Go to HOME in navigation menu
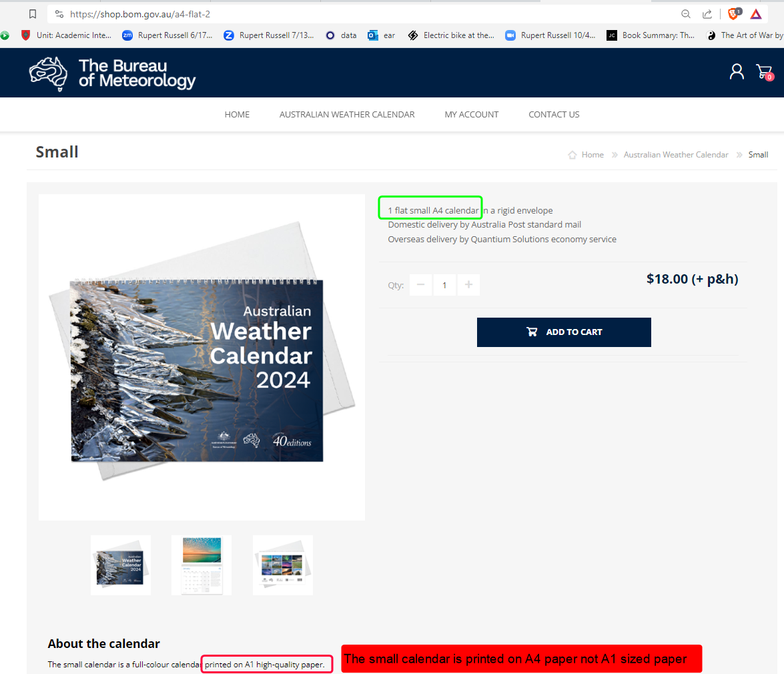Image resolution: width=784 pixels, height=674 pixels. tap(237, 115)
